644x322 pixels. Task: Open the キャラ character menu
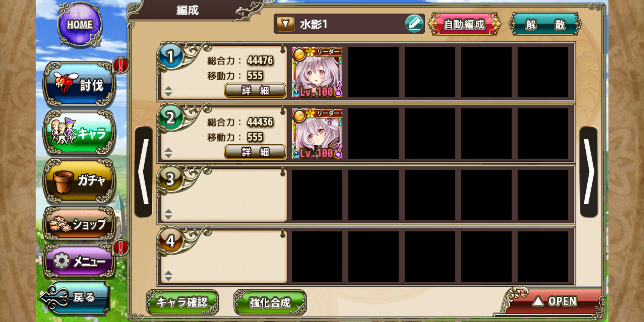pyautogui.click(x=80, y=133)
